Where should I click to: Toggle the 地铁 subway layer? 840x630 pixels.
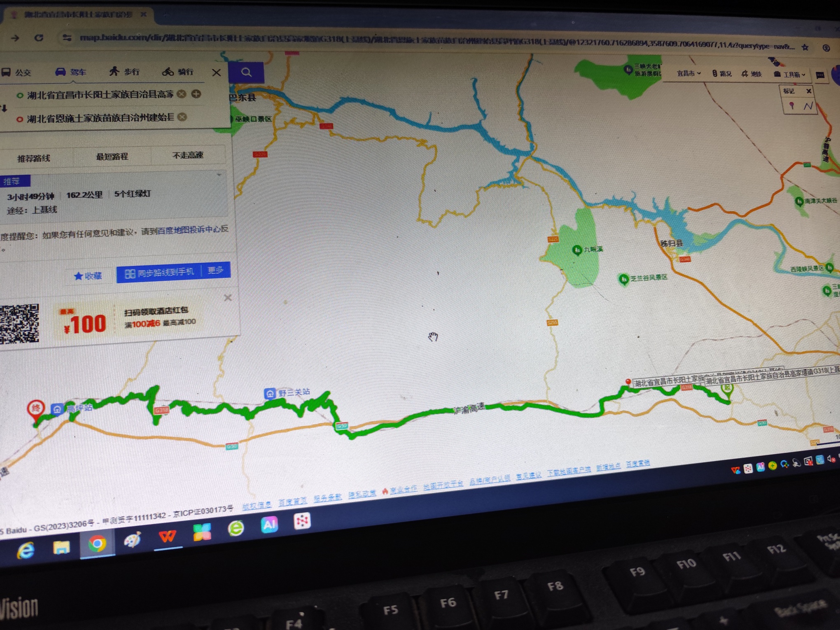pos(751,74)
